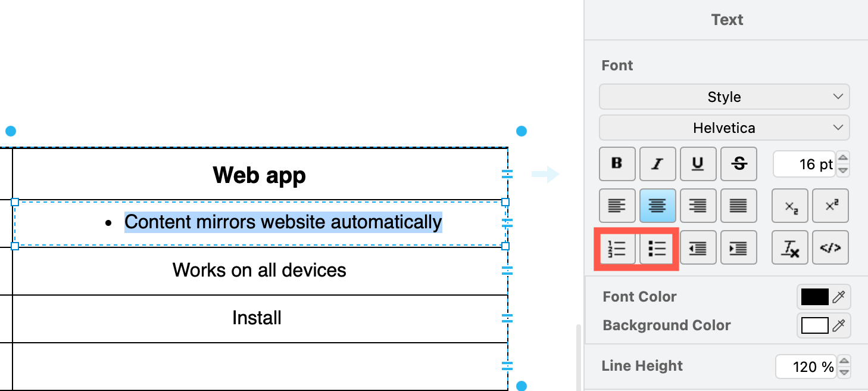
Task: Select the Web app table cell
Action: pos(259,175)
